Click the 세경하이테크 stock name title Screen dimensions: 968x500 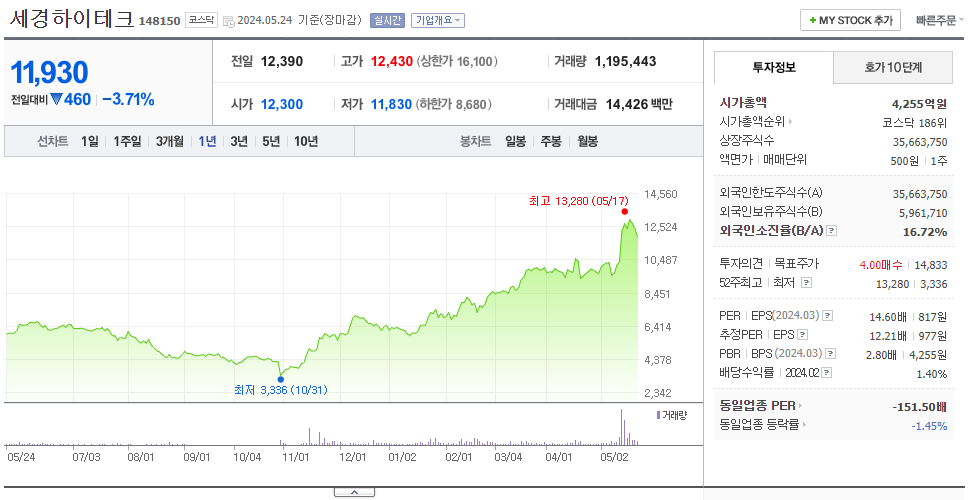pyautogui.click(x=72, y=19)
